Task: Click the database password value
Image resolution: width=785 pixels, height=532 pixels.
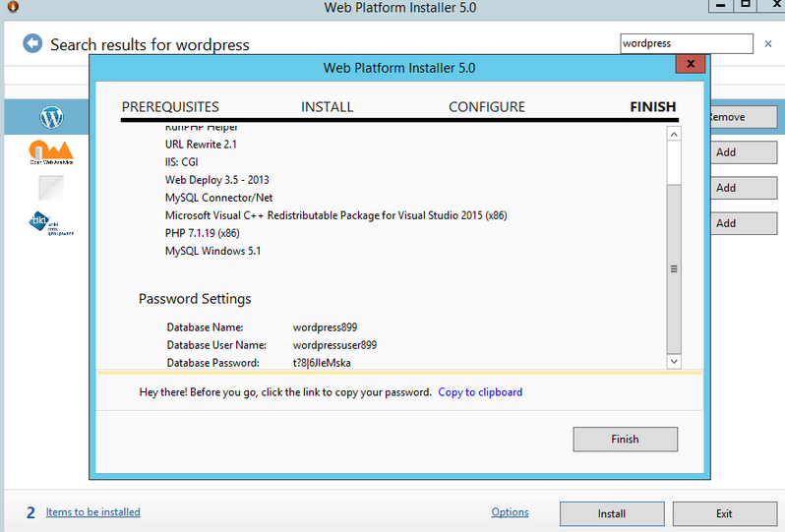Action: pyautogui.click(x=322, y=363)
